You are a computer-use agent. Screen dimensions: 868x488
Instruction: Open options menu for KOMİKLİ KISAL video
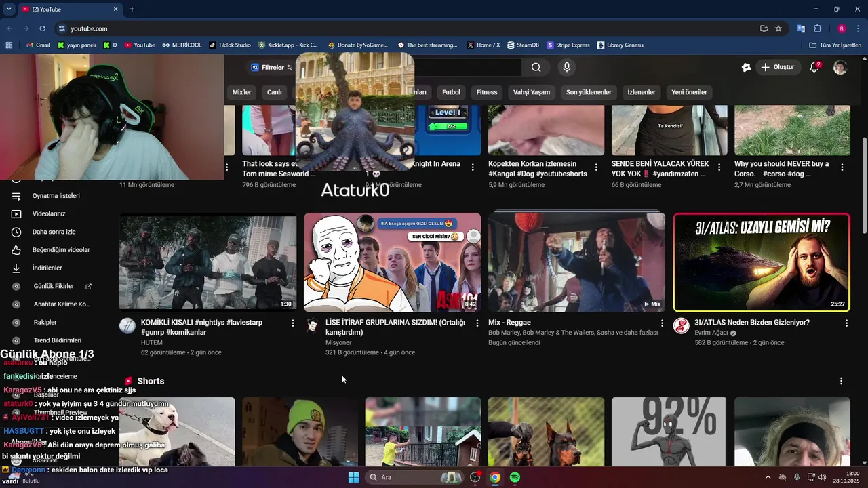coord(293,323)
